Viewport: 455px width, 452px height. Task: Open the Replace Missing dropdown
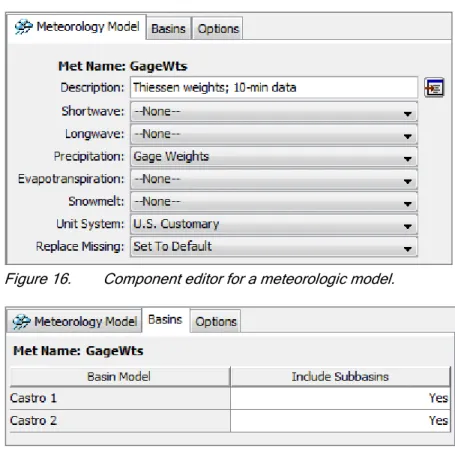(x=274, y=247)
